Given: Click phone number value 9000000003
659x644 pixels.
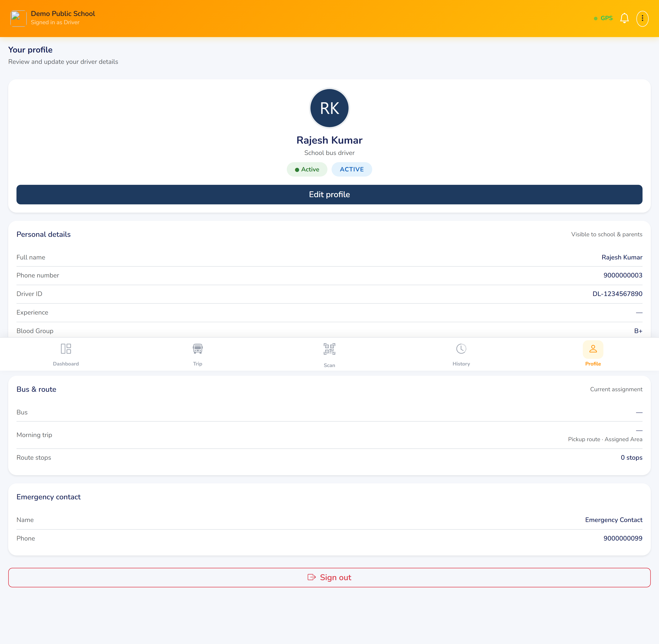Looking at the screenshot, I should [x=623, y=275].
